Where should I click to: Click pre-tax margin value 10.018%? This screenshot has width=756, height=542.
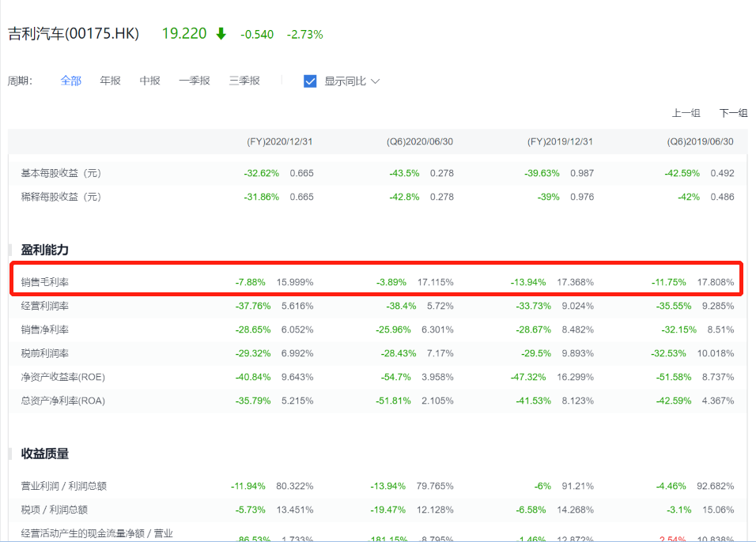(x=716, y=353)
